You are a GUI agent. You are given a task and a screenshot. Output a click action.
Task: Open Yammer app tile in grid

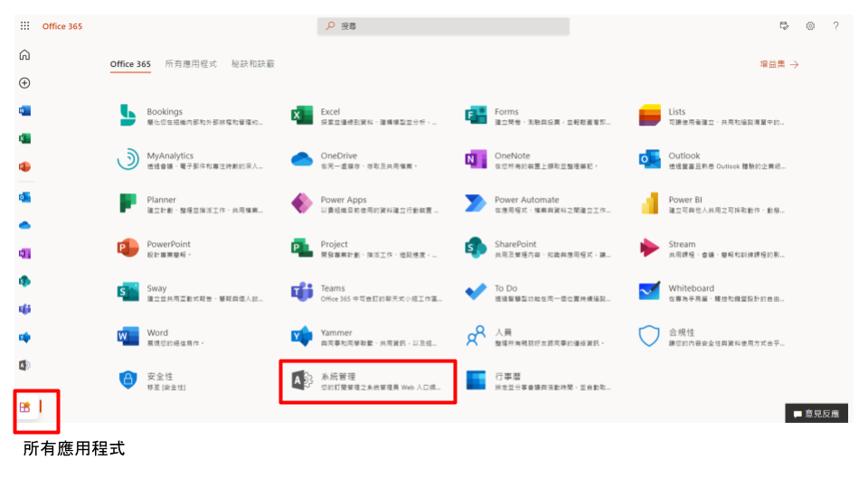(x=363, y=336)
